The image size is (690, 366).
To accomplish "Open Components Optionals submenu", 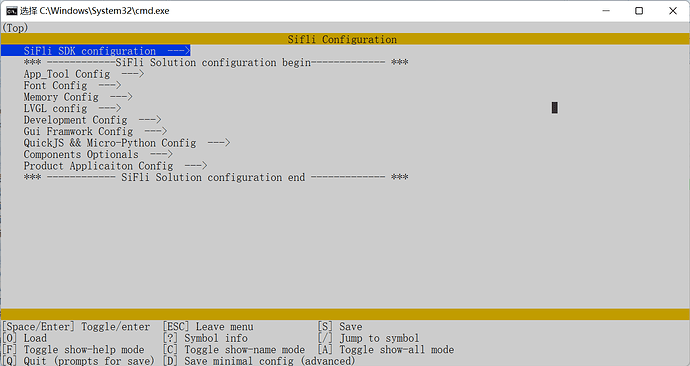I will click(98, 154).
